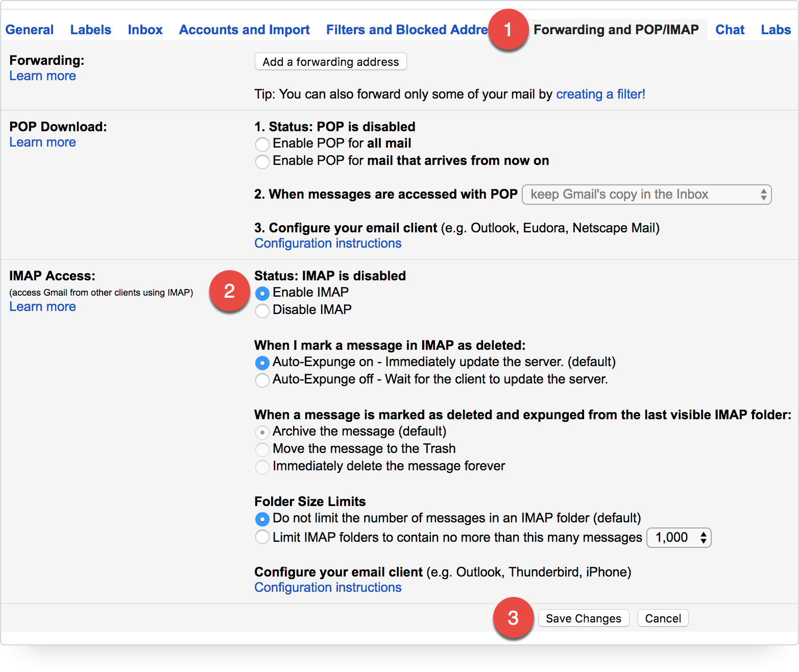Turn Auto-Expunge off

pos(262,380)
